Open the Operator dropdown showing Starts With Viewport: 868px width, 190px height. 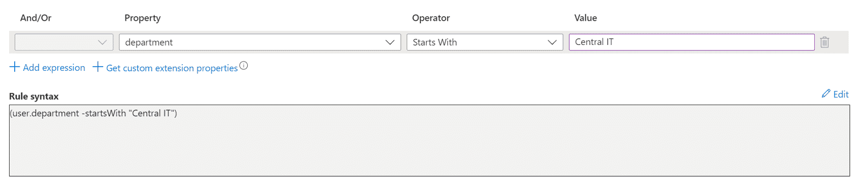pos(485,42)
